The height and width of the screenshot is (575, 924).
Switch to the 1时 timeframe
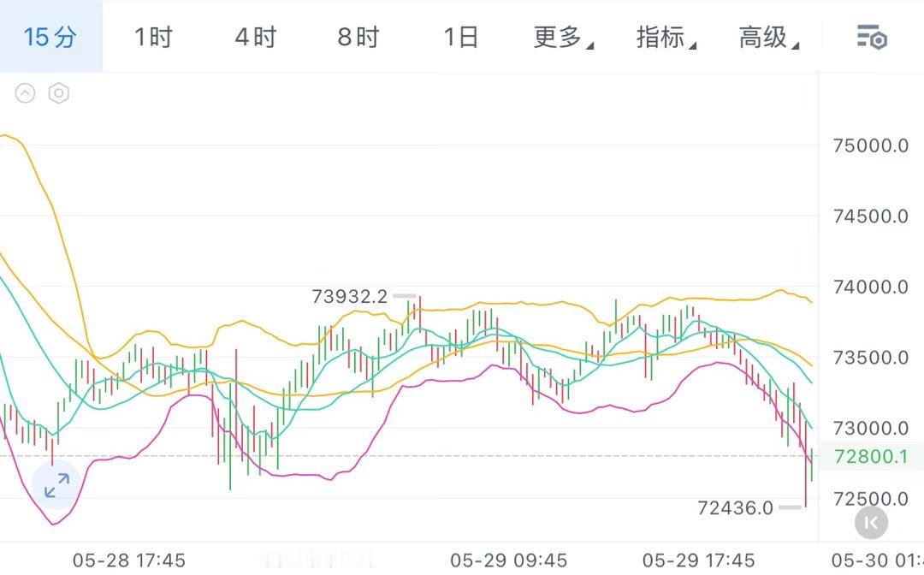(x=153, y=37)
